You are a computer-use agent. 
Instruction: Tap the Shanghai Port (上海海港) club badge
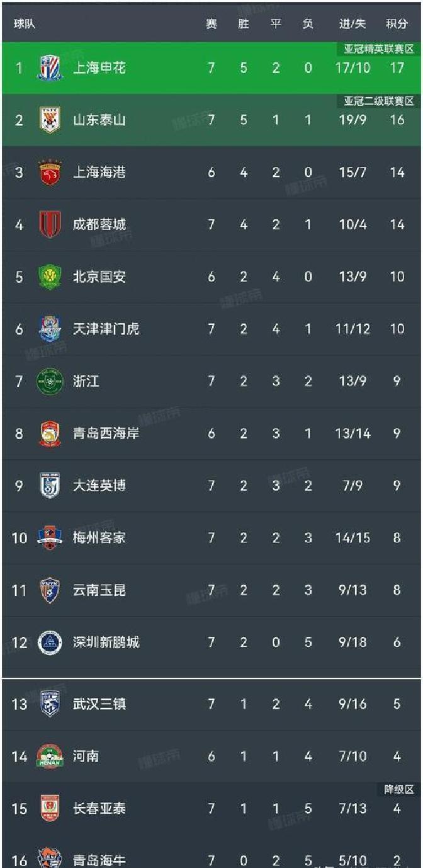coord(50,172)
